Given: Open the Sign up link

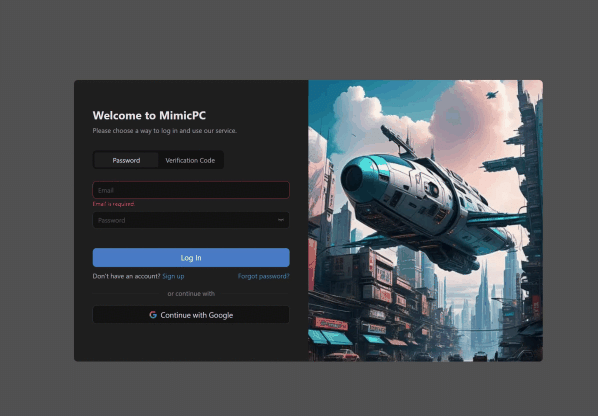Looking at the screenshot, I should tap(173, 276).
